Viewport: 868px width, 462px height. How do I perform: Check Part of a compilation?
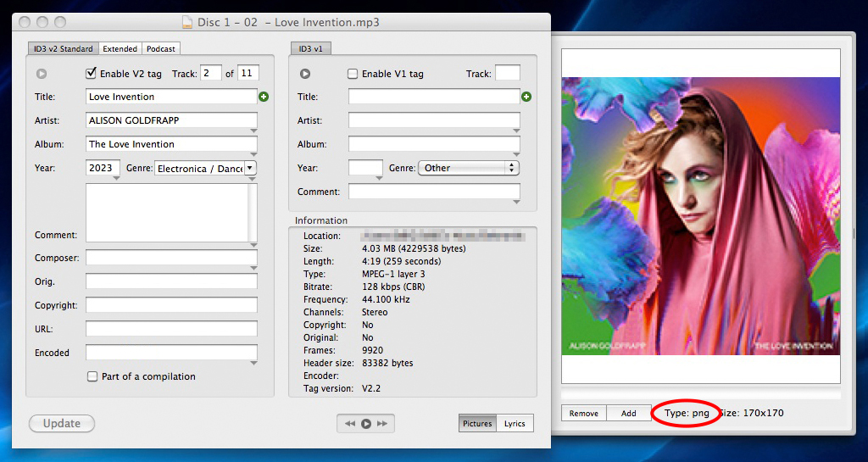point(92,376)
